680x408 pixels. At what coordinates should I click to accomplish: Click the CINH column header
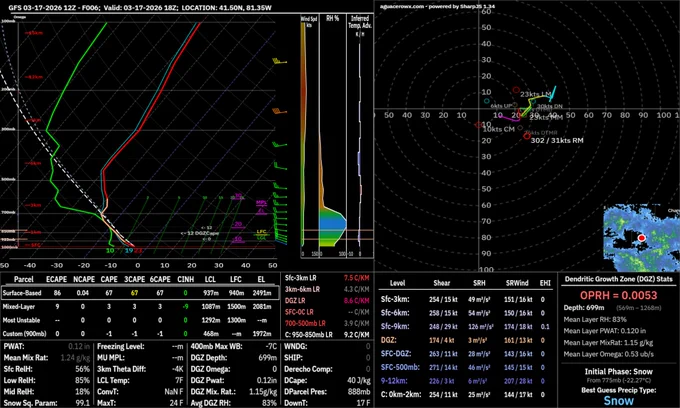tap(186, 279)
